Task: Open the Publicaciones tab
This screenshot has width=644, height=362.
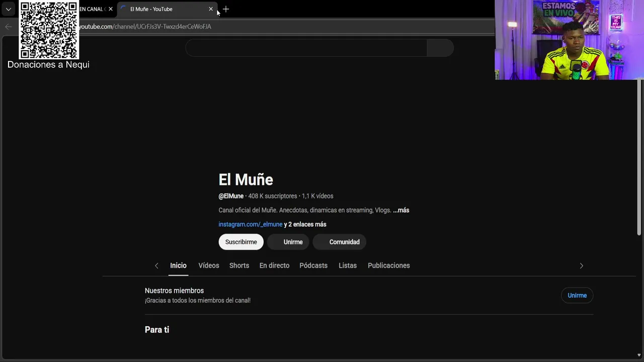Action: pyautogui.click(x=389, y=265)
